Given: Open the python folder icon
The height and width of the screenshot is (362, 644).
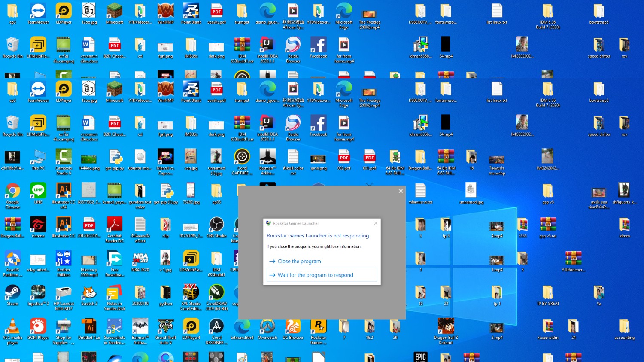Looking at the screenshot, I should click(166, 295).
